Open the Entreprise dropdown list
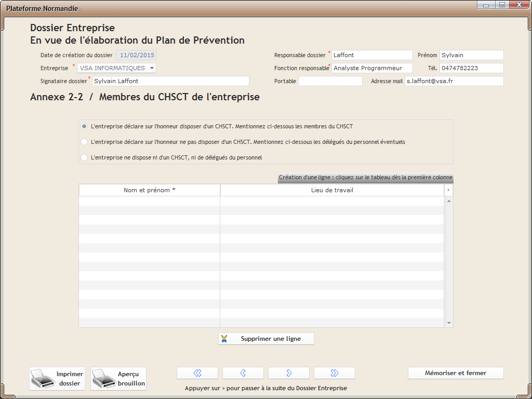The image size is (532, 399). (x=151, y=68)
